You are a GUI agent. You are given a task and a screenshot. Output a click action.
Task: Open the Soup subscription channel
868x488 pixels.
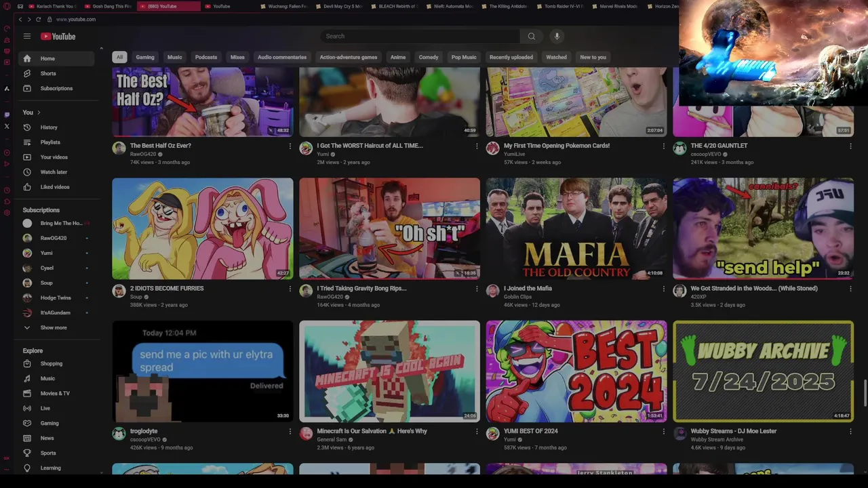56,283
